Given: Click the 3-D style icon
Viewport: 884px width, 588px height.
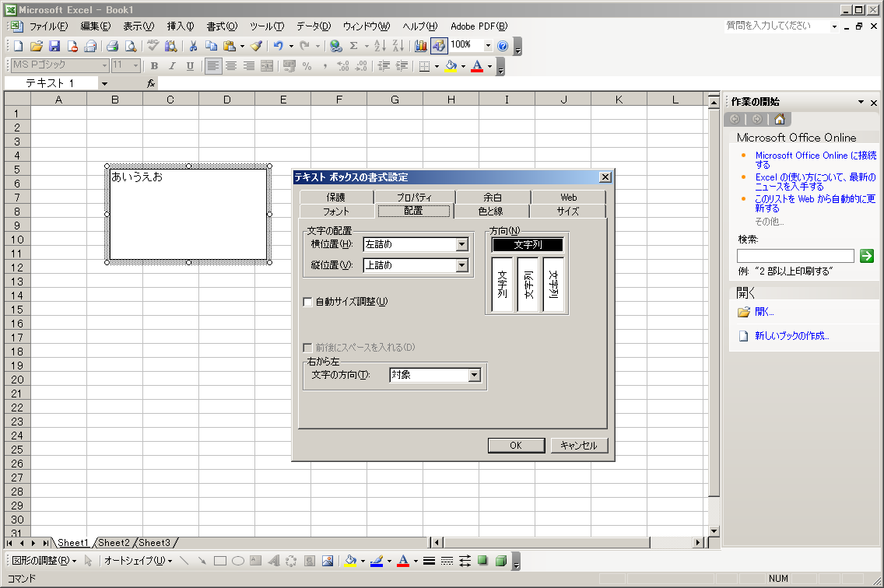Looking at the screenshot, I should coord(501,561).
